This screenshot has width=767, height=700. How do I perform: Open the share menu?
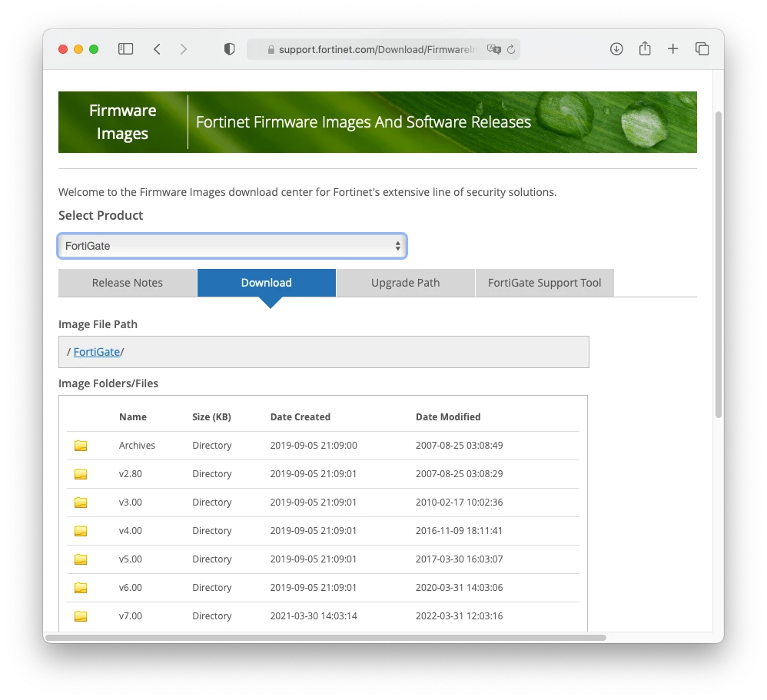645,48
